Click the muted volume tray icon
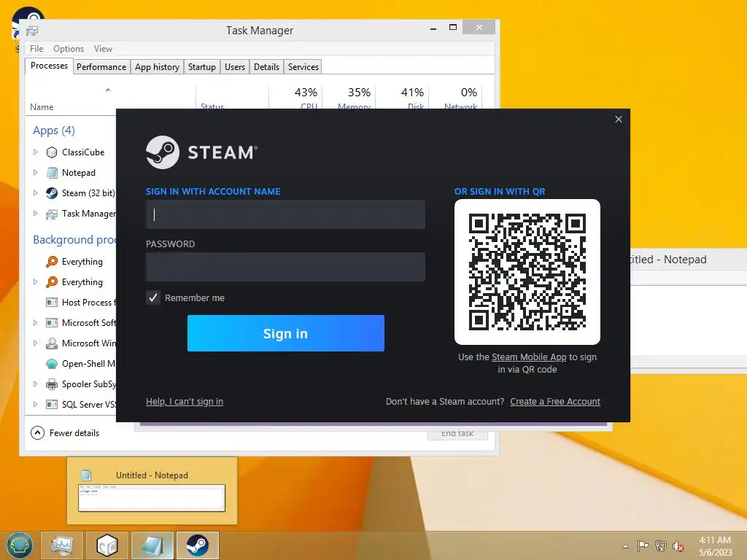Viewport: 747px width, 560px height. point(678,546)
